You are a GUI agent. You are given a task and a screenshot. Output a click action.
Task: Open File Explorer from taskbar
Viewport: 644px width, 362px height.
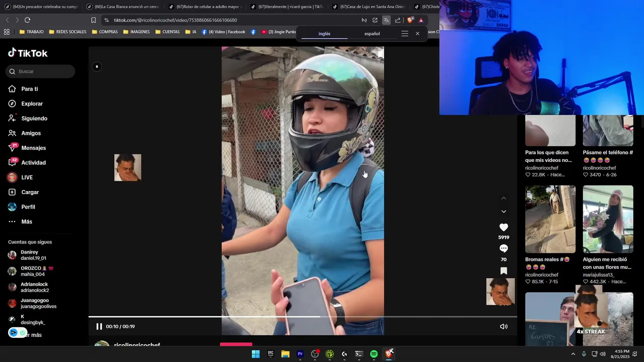point(285,354)
